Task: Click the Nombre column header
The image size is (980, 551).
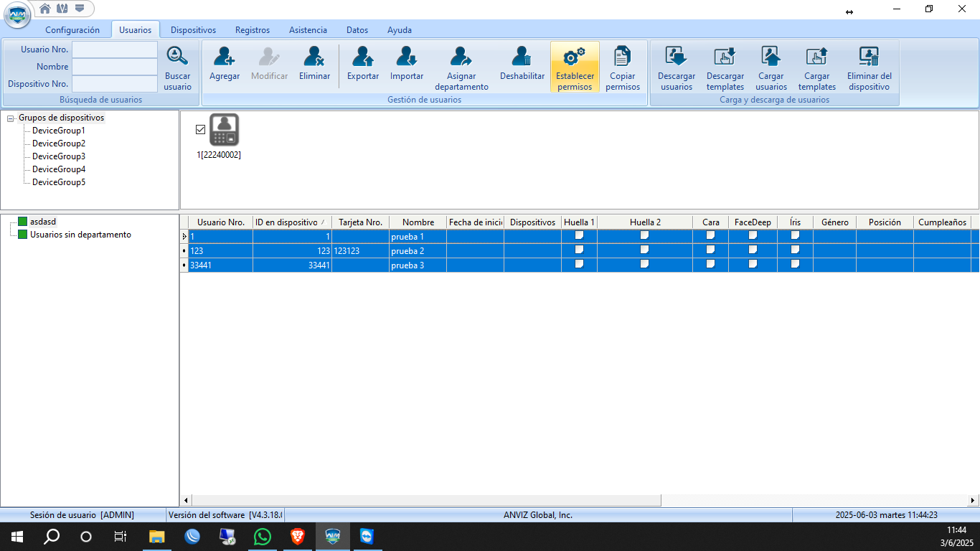Action: pos(418,222)
